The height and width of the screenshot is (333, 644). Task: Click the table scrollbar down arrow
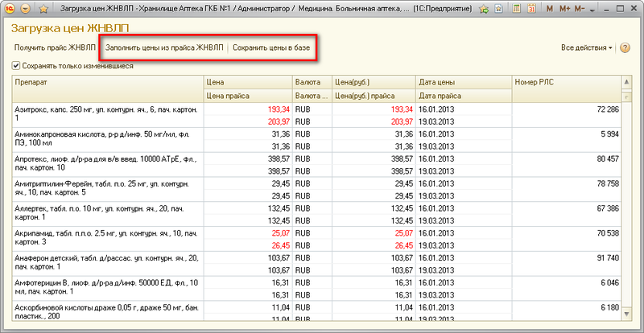click(x=626, y=314)
